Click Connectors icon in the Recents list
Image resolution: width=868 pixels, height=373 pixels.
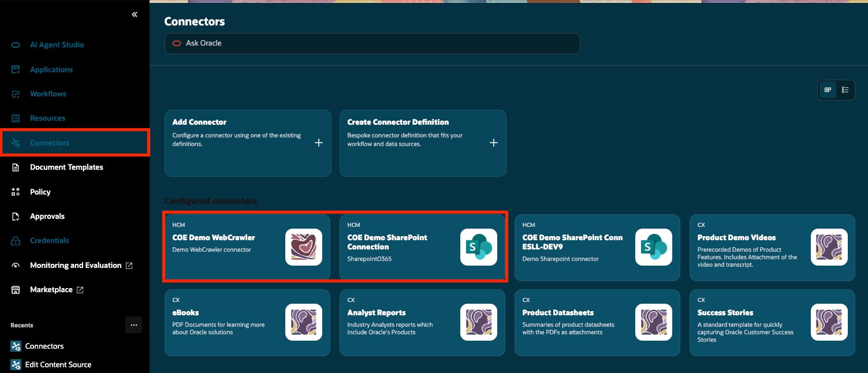click(x=16, y=346)
